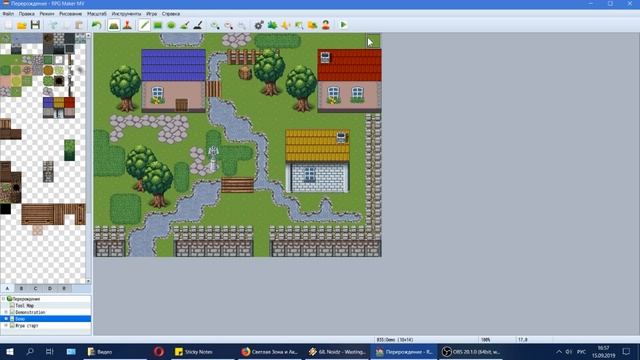Screen dimensions: 640x360
Task: Open the Sound Test icon
Action: point(286,25)
